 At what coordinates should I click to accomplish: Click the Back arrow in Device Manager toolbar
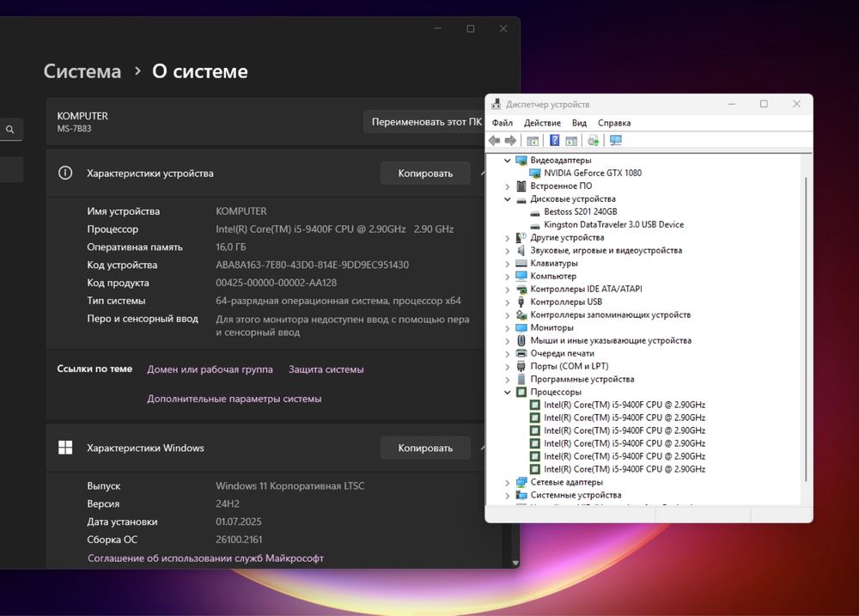(x=494, y=141)
